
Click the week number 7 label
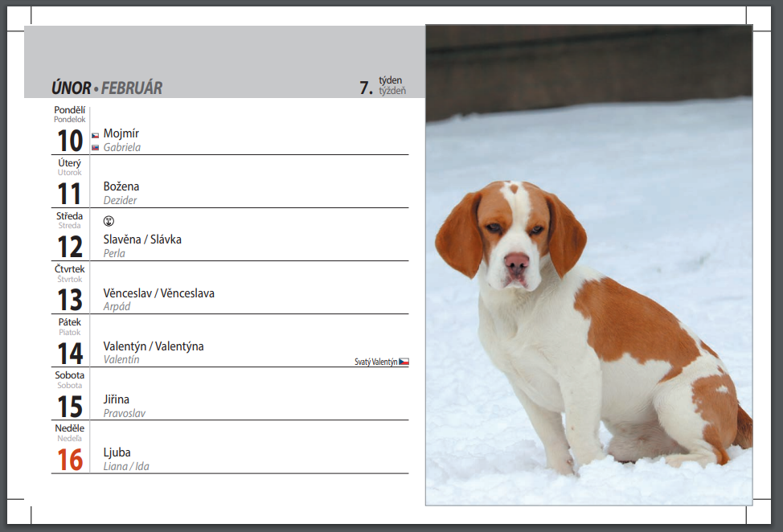(366, 88)
